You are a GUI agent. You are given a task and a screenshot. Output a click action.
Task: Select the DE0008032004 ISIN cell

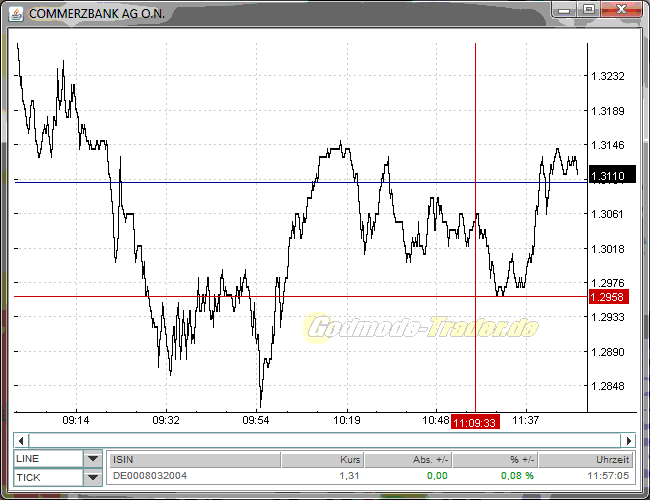pos(150,476)
